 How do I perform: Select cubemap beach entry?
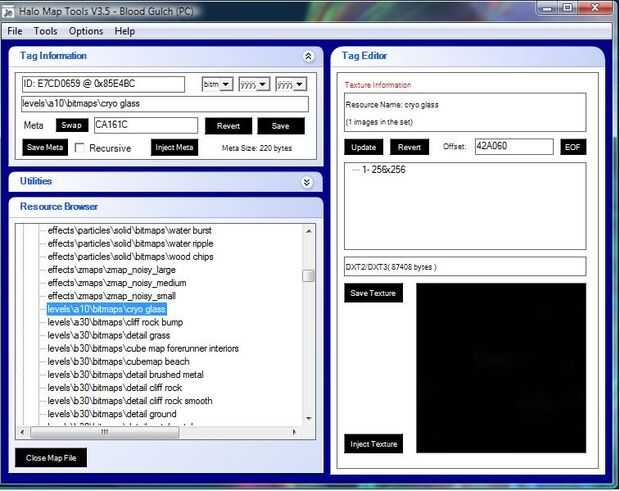[118, 361]
